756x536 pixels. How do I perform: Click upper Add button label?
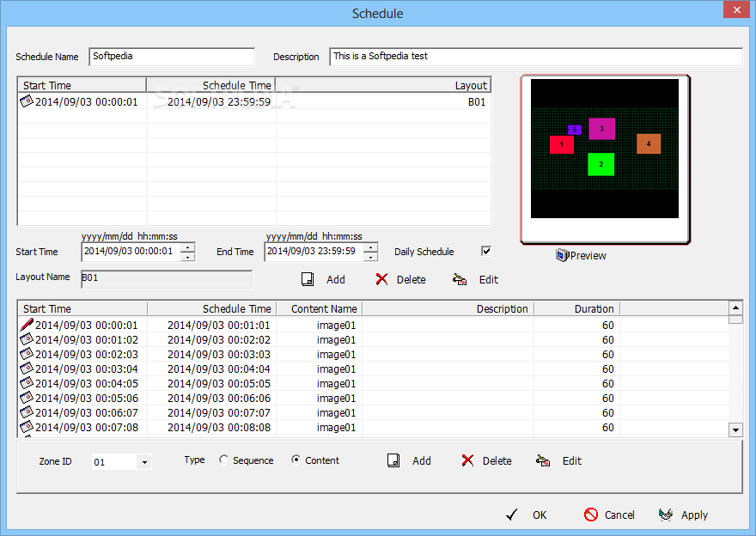coord(336,279)
